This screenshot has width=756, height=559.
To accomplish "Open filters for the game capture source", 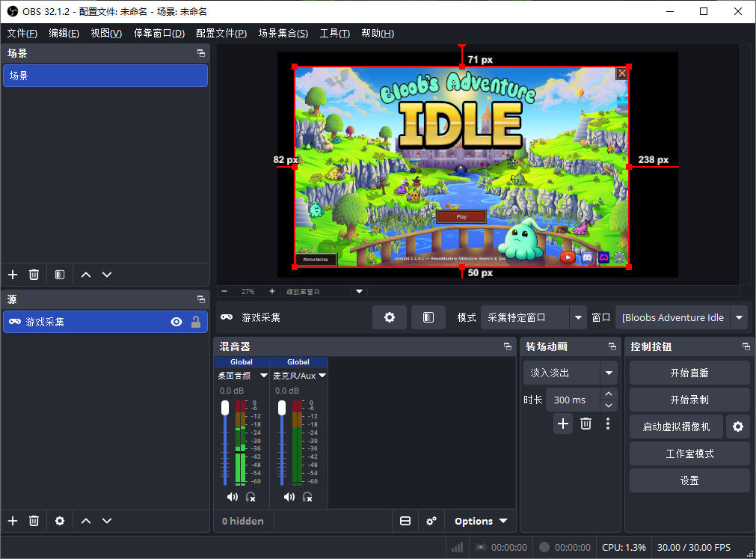I will click(428, 317).
